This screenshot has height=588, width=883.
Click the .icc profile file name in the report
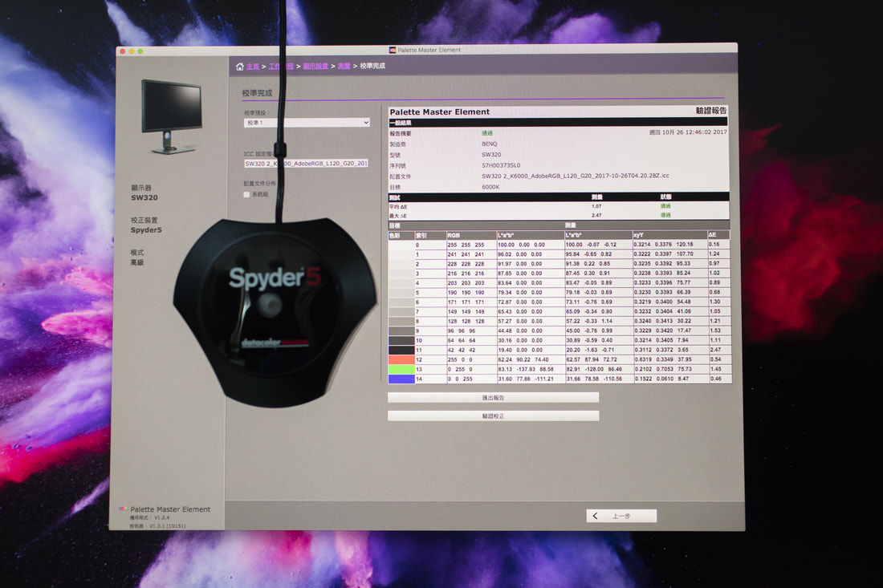[575, 176]
